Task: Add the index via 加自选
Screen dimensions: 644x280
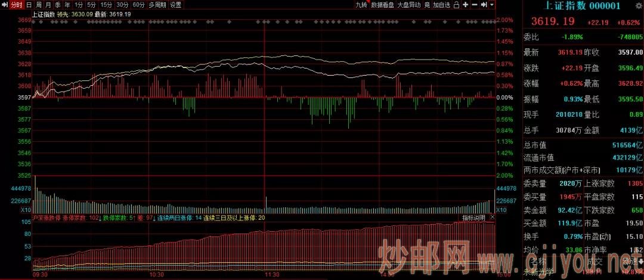Action: click(x=441, y=5)
